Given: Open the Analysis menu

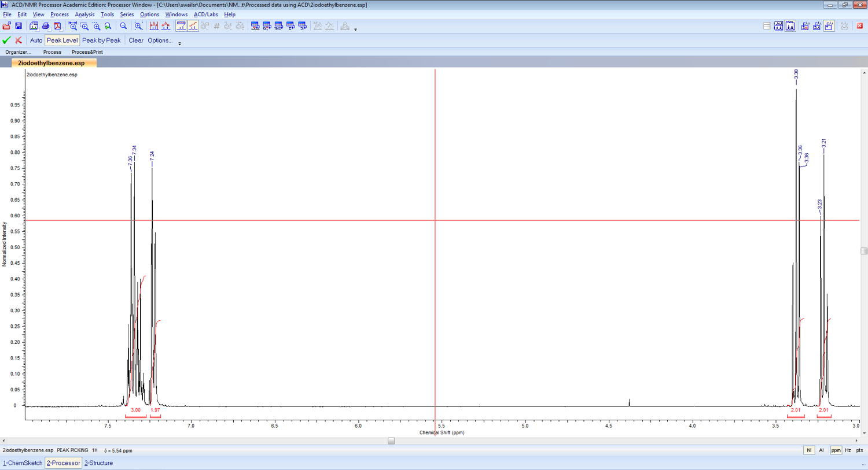Looking at the screenshot, I should pyautogui.click(x=84, y=14).
